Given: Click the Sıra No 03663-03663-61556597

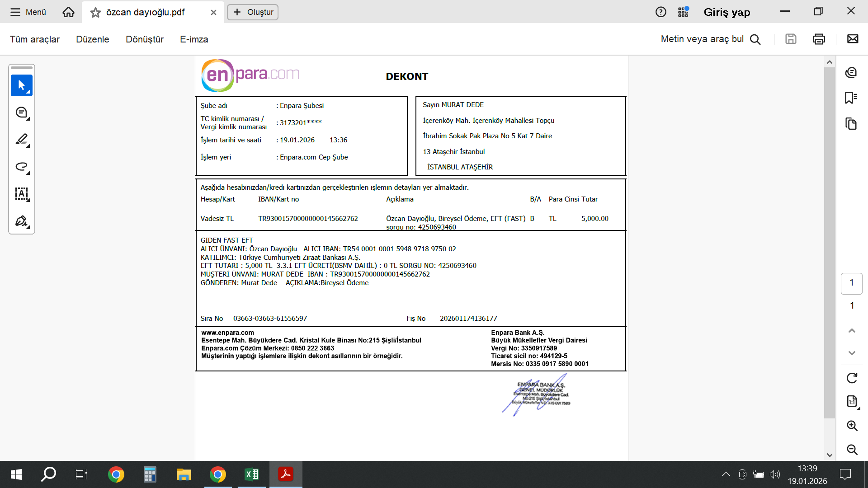Looking at the screenshot, I should [x=270, y=319].
